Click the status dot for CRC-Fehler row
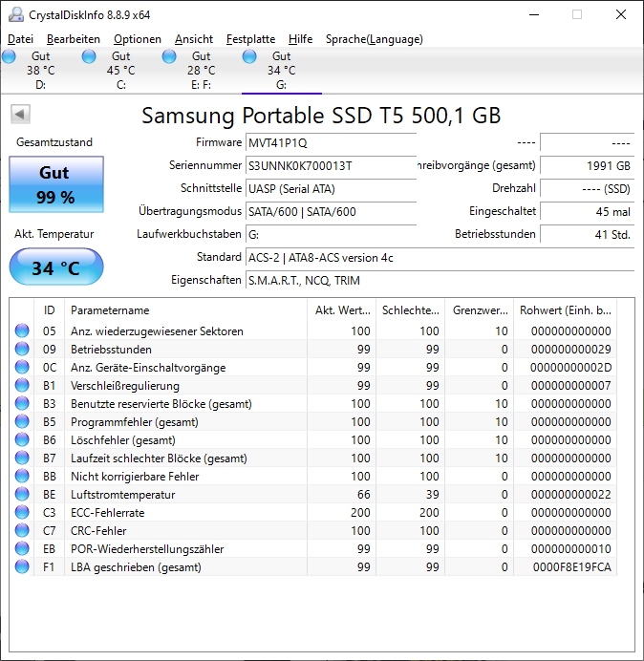This screenshot has height=661, width=644. 22,530
